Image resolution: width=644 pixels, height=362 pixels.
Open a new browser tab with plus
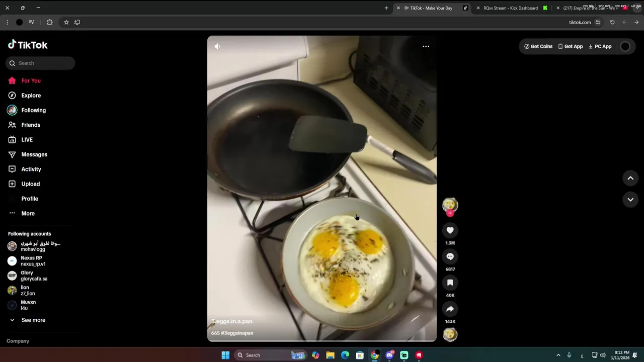(386, 8)
